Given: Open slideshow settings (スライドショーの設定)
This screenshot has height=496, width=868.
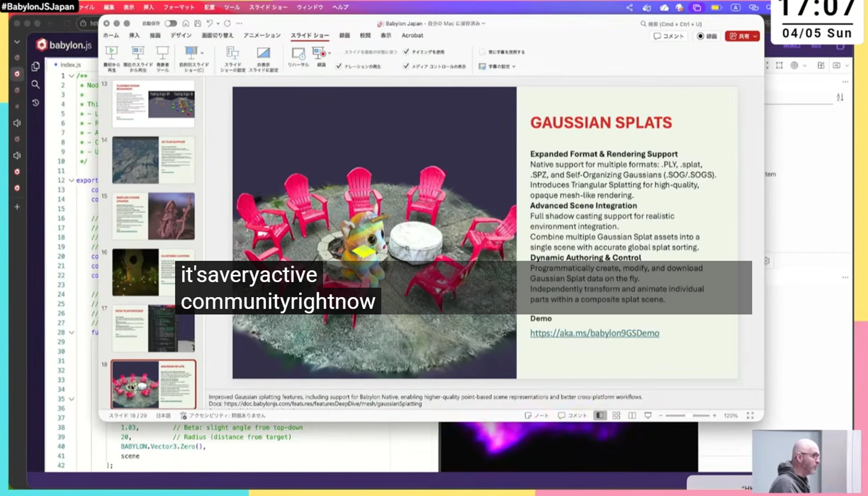Looking at the screenshot, I should coord(232,53).
